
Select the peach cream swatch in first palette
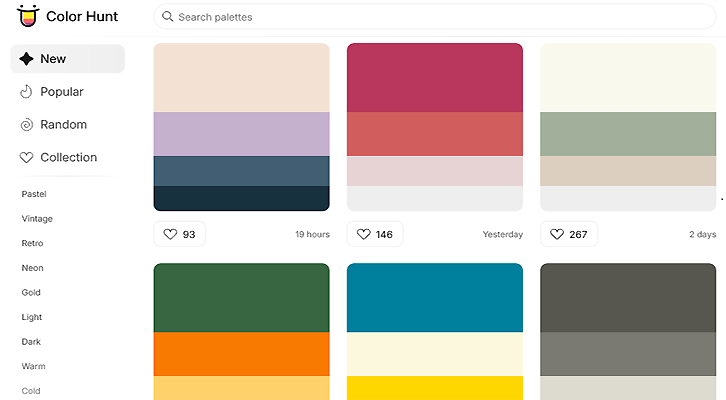242,77
